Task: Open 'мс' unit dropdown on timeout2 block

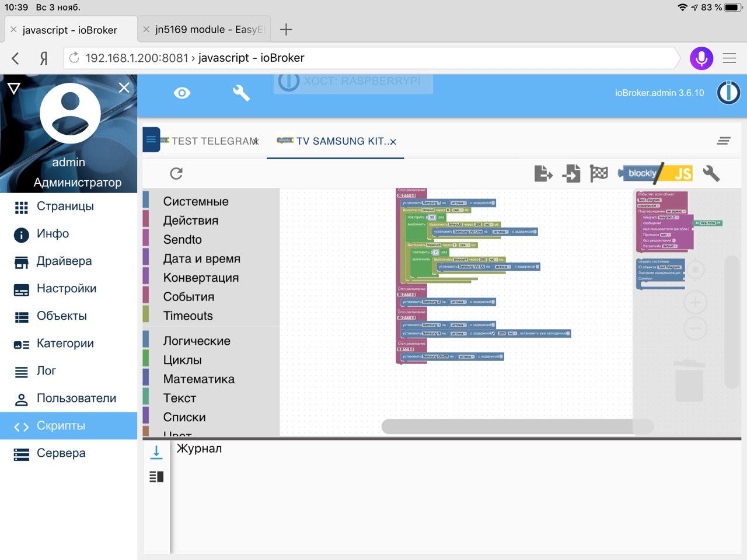Action: 489,225
